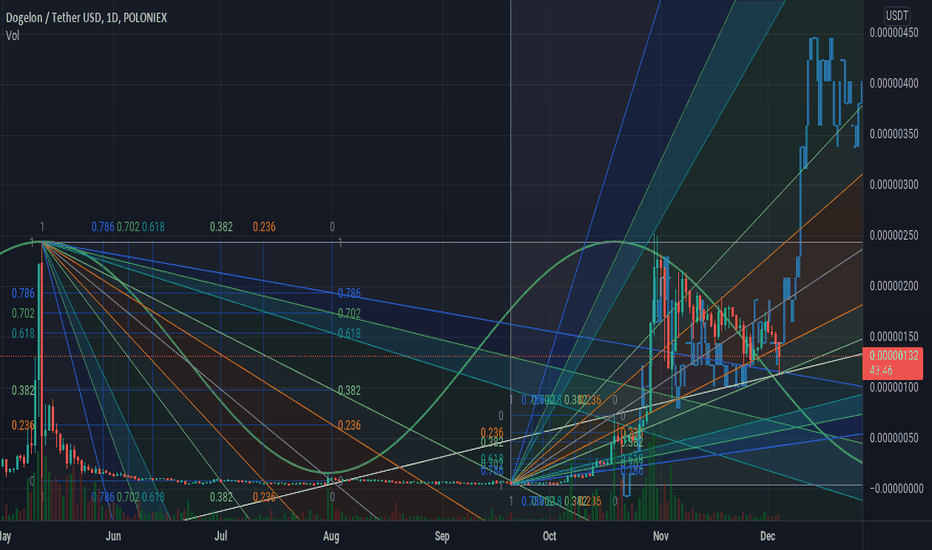
Task: Open the USDT currency selector button
Action: [x=896, y=15]
